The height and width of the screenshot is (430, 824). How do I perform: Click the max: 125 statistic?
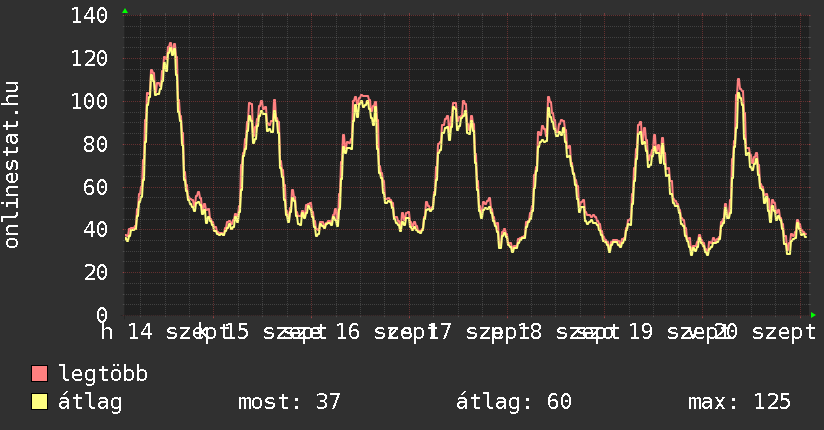click(x=739, y=402)
